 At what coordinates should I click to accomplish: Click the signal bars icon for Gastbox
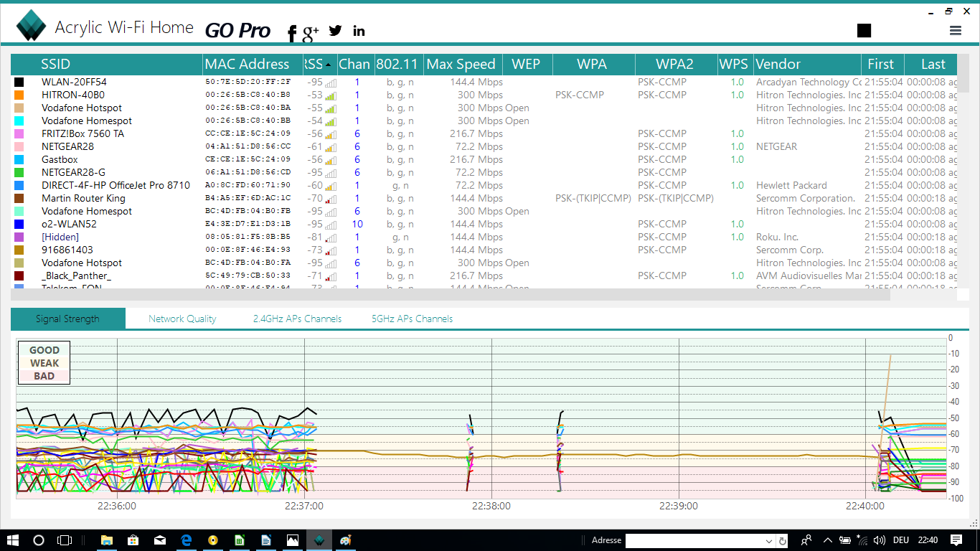tap(331, 160)
